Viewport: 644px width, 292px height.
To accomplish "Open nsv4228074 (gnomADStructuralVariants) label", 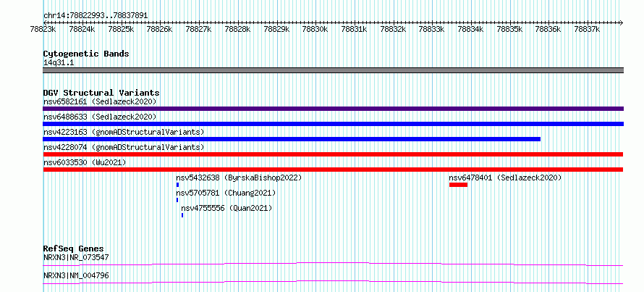I will (124, 147).
